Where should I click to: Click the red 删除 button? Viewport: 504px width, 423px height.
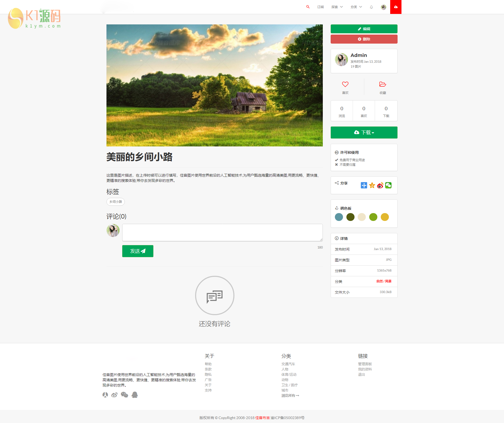(364, 39)
